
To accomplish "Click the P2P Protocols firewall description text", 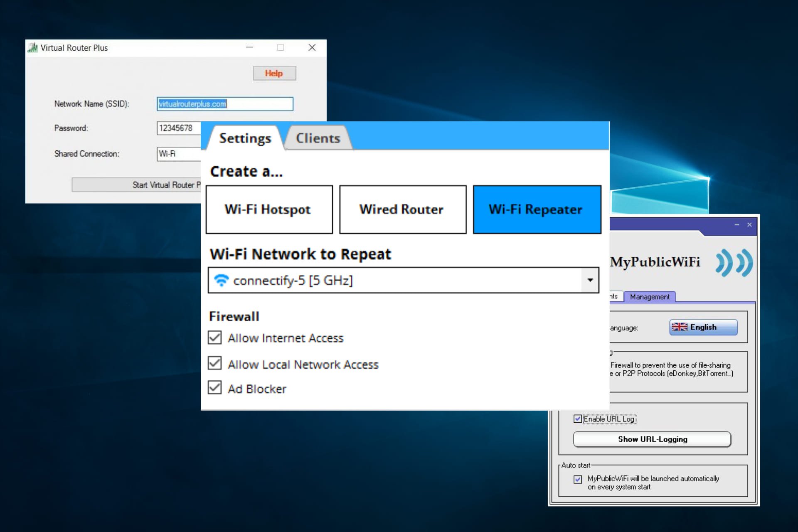I will pyautogui.click(x=672, y=369).
